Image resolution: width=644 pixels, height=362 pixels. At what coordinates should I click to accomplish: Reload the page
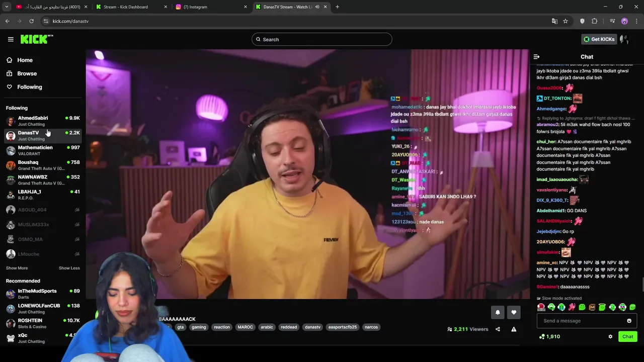click(31, 21)
